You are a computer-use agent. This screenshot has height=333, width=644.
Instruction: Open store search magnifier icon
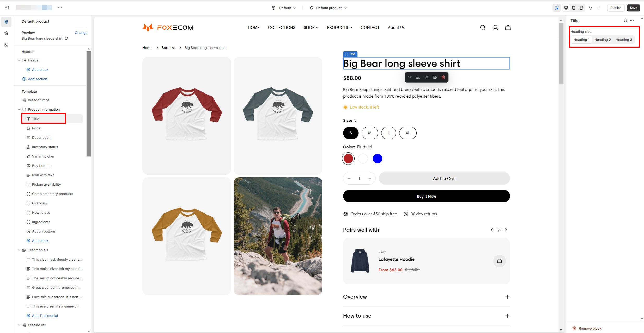point(483,28)
